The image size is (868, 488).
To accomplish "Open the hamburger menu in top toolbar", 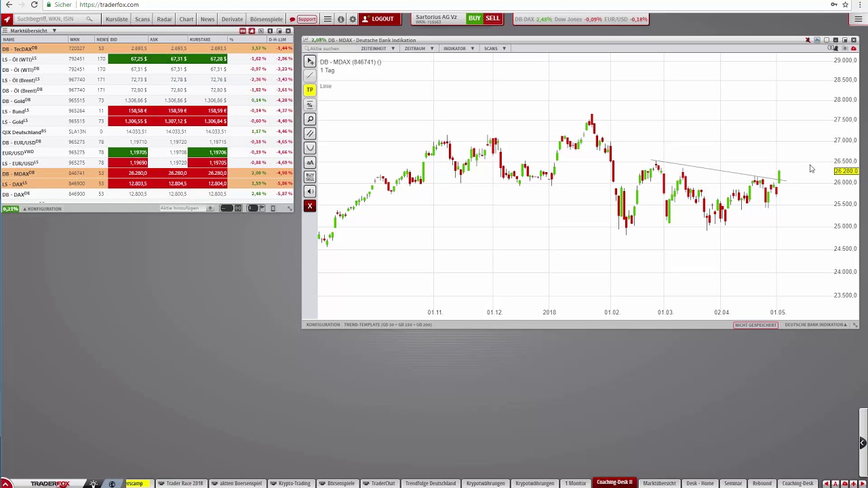I will coord(328,19).
